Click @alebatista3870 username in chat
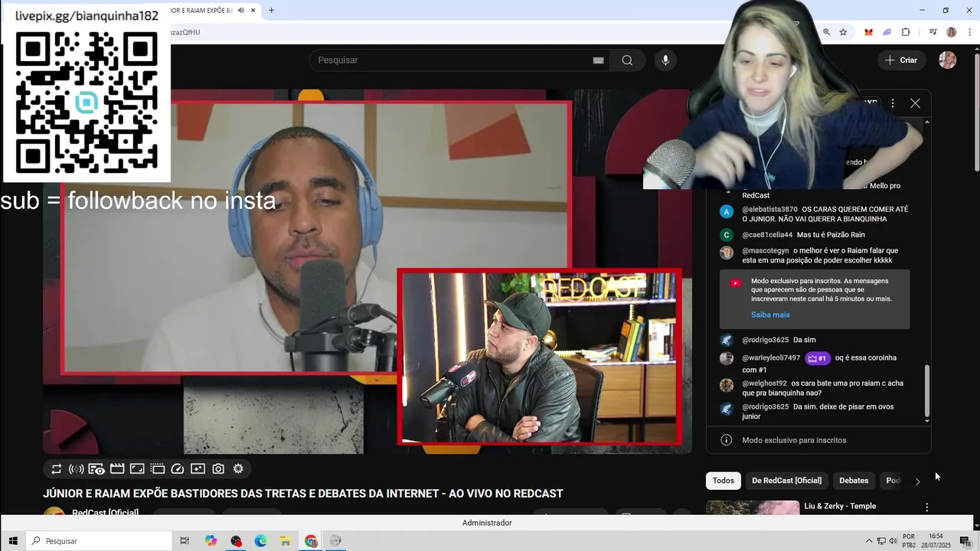980x551 pixels. [769, 209]
